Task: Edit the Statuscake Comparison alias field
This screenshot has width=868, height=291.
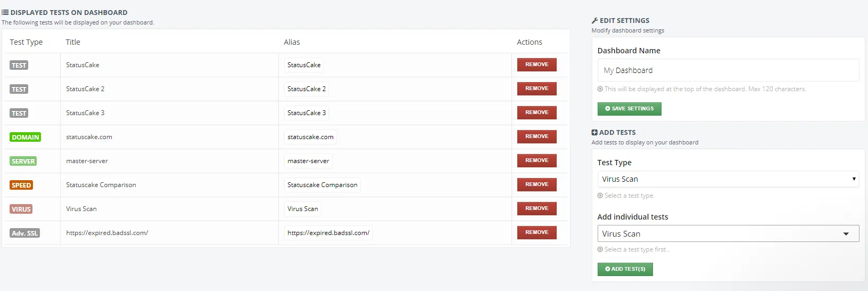Action: click(322, 185)
